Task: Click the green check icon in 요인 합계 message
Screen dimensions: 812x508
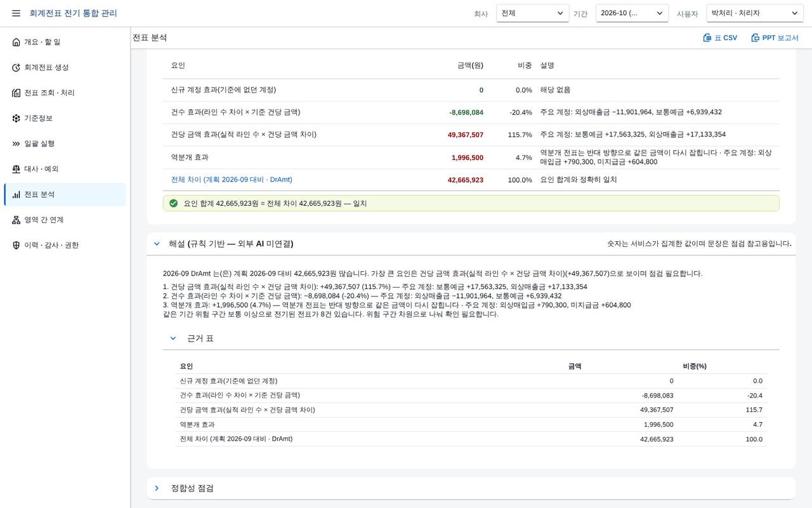Action: click(173, 203)
